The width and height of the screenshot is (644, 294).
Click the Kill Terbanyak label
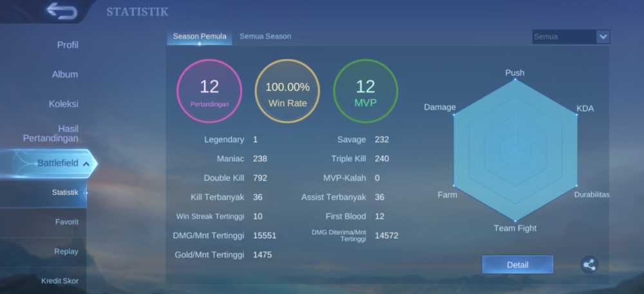(217, 198)
